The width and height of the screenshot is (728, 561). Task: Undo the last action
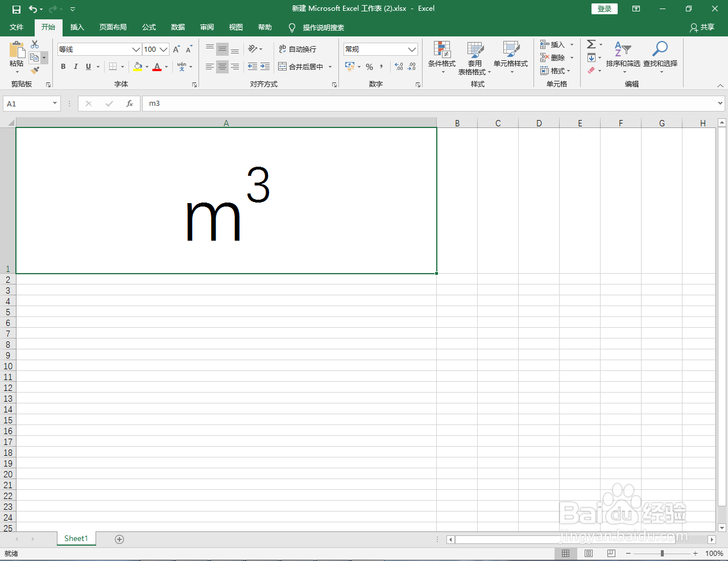coord(33,9)
